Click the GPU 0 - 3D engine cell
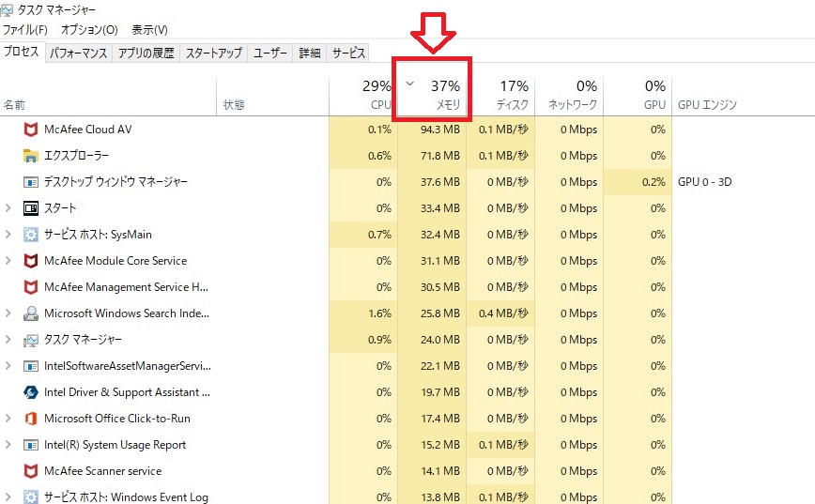 [705, 182]
